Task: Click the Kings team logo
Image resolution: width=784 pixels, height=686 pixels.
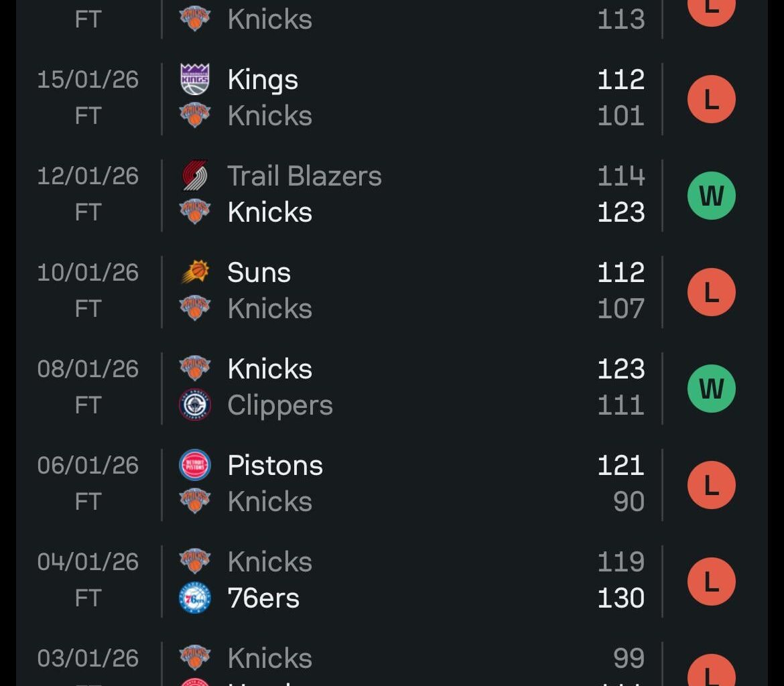Action: [195, 80]
